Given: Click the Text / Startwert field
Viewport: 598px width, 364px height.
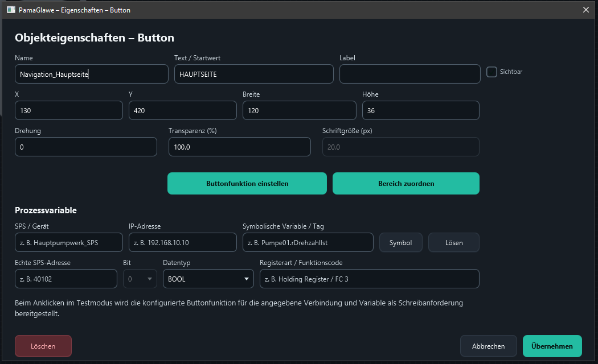Looking at the screenshot, I should 253,74.
